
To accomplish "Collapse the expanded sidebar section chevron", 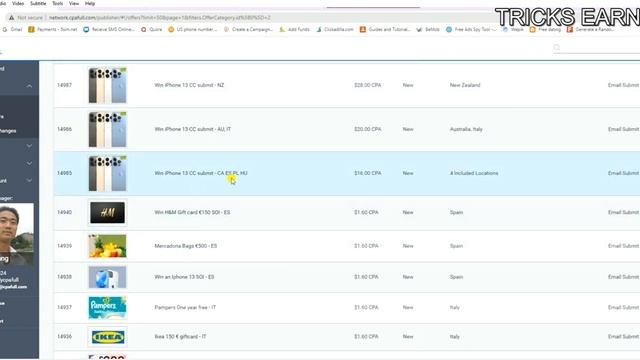I will (29, 86).
